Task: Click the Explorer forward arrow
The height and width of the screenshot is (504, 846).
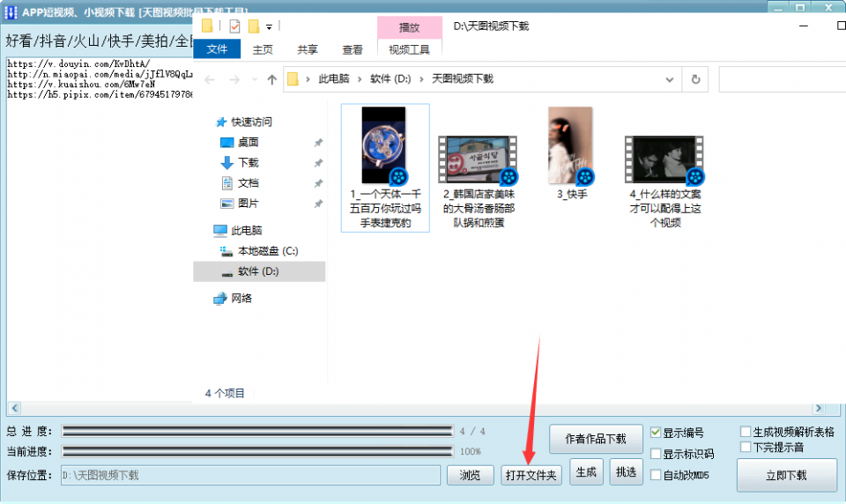Action: point(234,80)
